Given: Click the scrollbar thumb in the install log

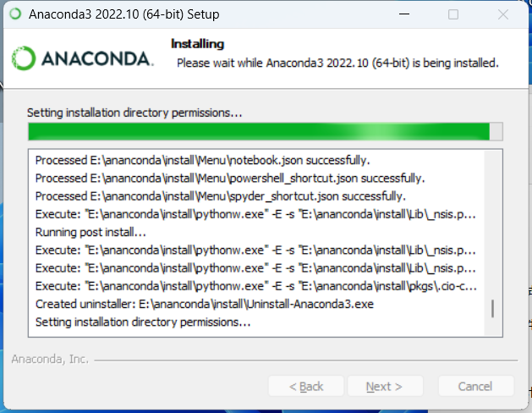Looking at the screenshot, I should [x=491, y=308].
